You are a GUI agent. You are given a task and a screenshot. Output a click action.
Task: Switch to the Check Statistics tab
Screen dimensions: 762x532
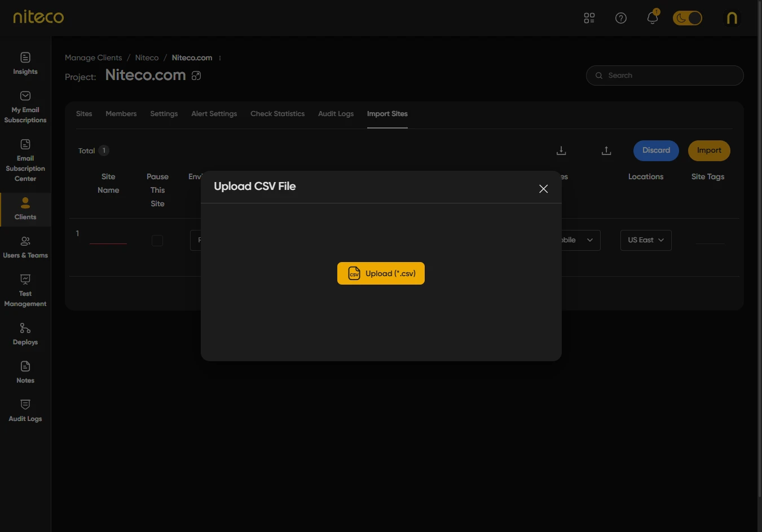(x=278, y=114)
